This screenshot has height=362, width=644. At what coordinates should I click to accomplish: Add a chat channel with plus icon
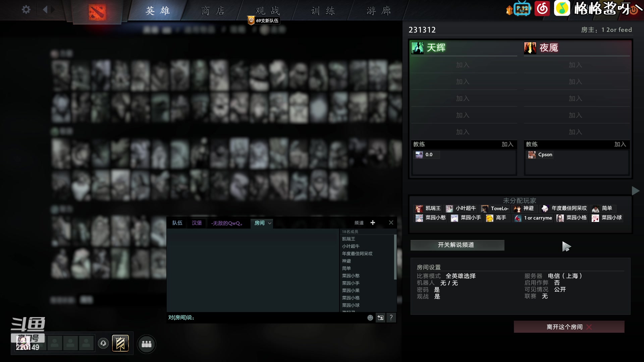click(x=373, y=223)
